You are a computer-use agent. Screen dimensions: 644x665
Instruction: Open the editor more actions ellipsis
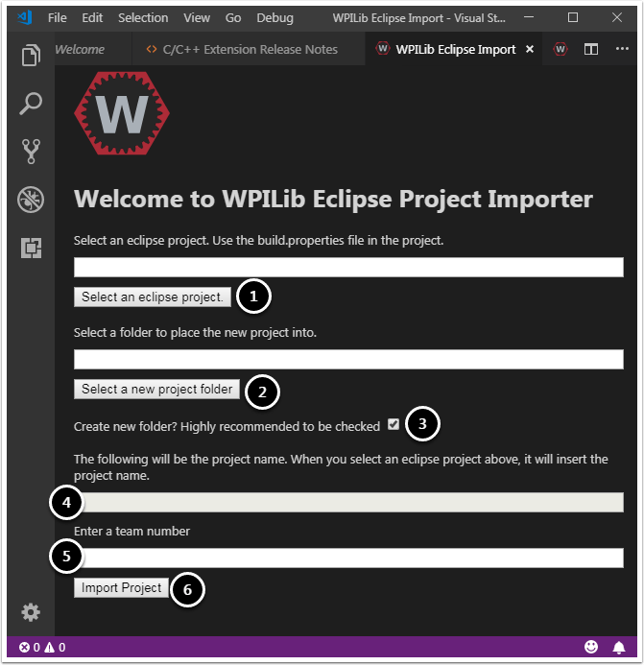(x=622, y=49)
